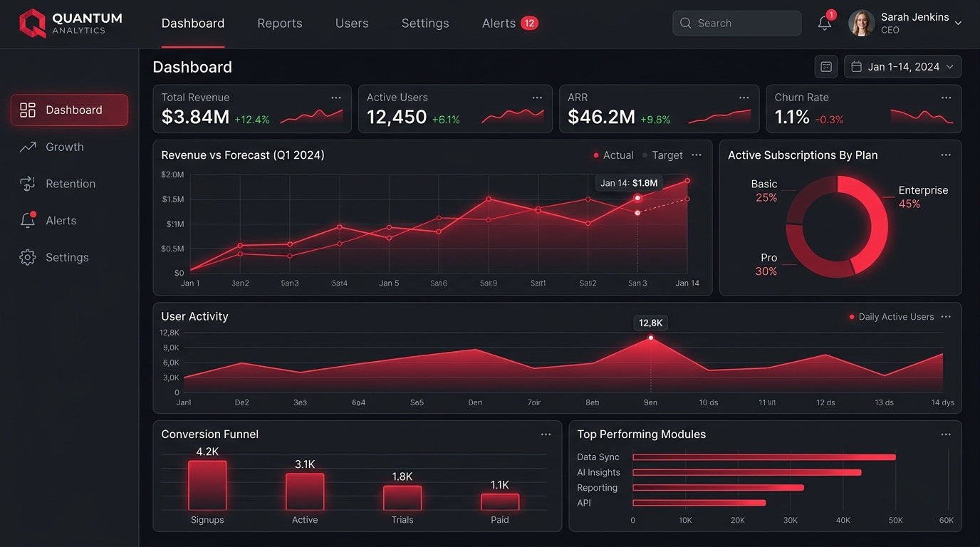Open the Total Revenue card options menu

[x=336, y=98]
